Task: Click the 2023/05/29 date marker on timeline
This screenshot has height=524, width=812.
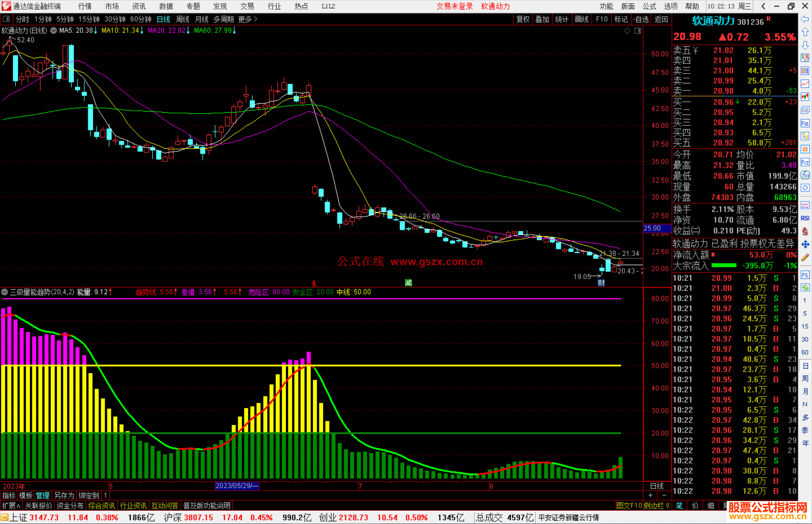Action: click(x=237, y=486)
